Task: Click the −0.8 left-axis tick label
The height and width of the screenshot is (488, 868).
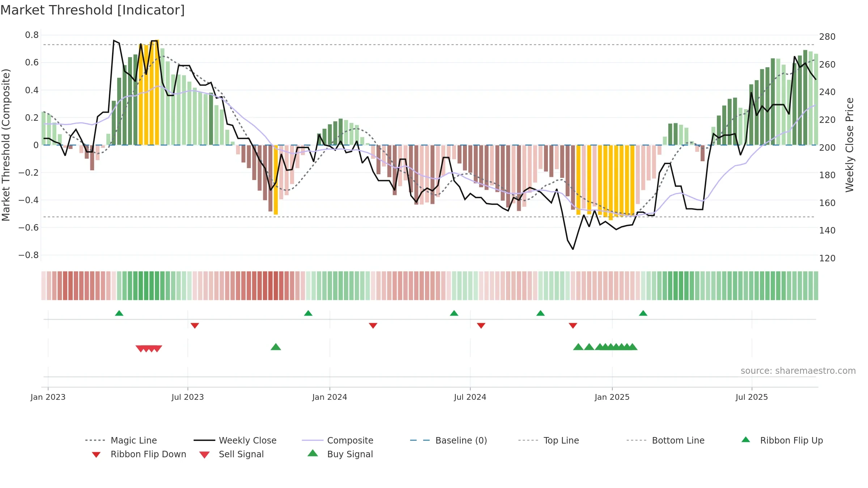Action: [x=29, y=255]
